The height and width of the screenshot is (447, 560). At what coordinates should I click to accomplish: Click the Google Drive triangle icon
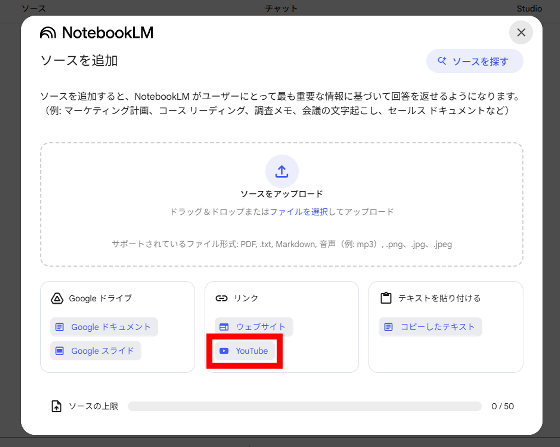[57, 298]
